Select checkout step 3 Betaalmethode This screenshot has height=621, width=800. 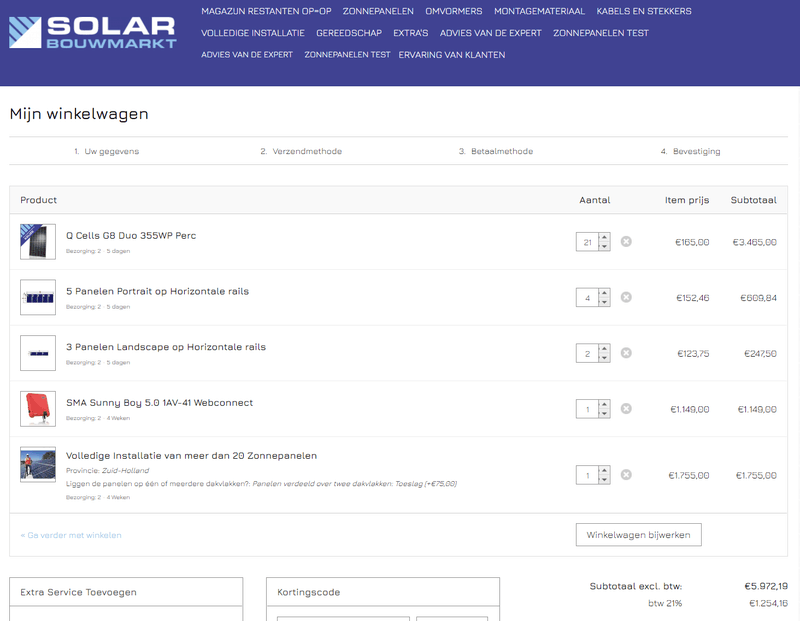click(x=496, y=152)
